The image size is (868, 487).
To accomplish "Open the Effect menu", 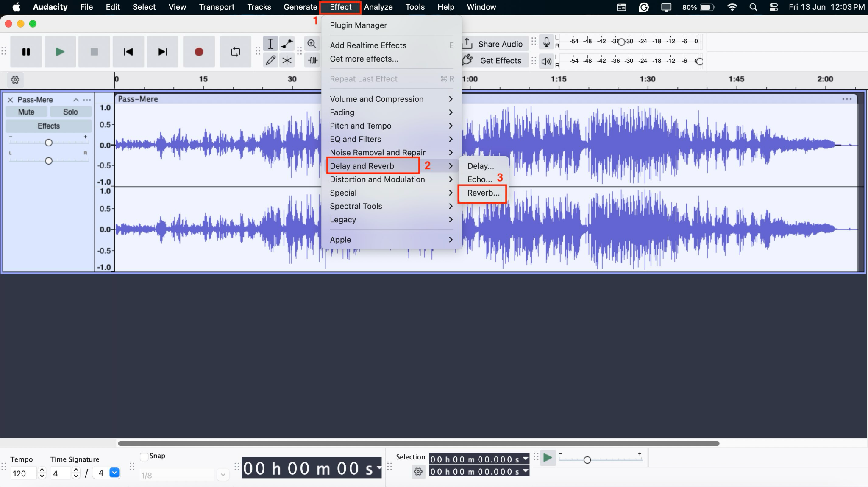I will (341, 7).
